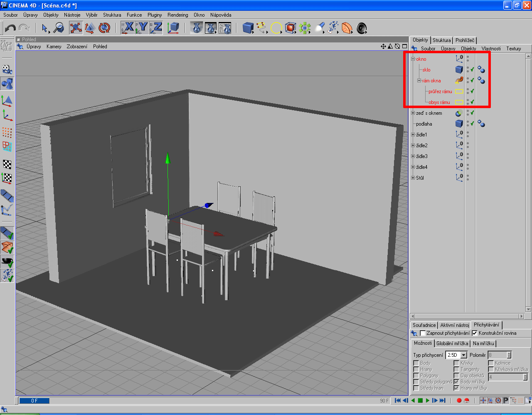Click the red record keyframe button

tap(459, 400)
